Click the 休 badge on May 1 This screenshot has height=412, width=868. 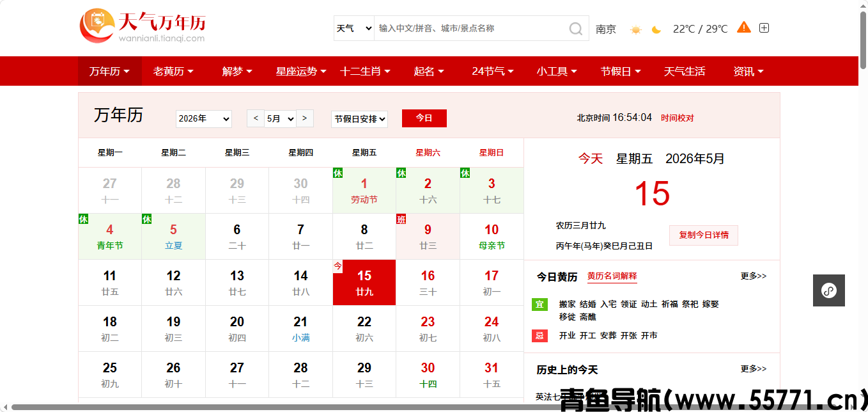338,173
